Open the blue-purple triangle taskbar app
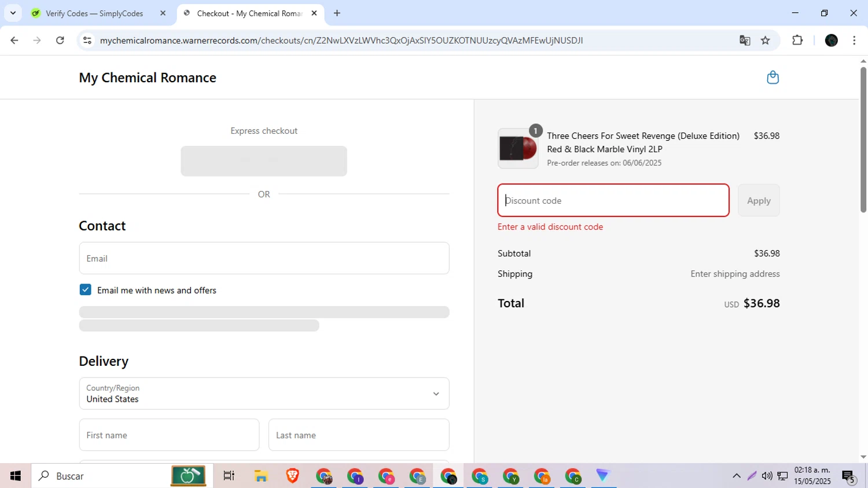 coord(603,476)
